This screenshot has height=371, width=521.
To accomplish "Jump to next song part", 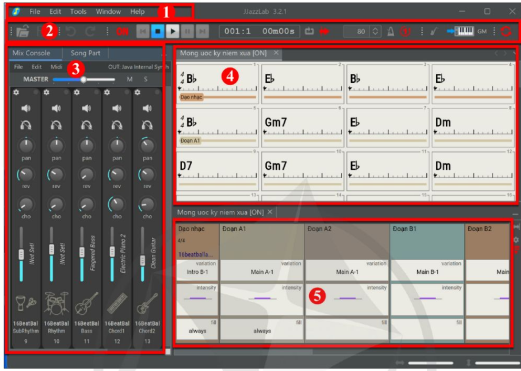I will tap(202, 31).
